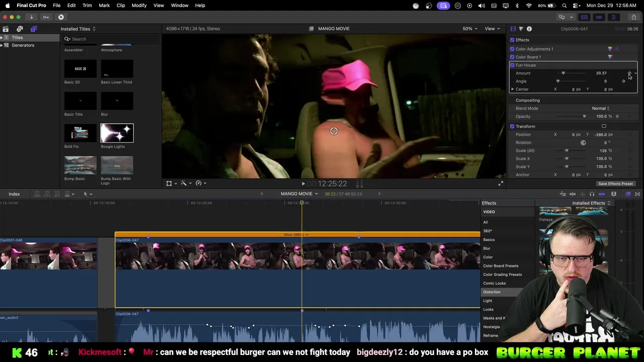Adjust the Opacity slider handle
644x362 pixels.
(x=584, y=117)
